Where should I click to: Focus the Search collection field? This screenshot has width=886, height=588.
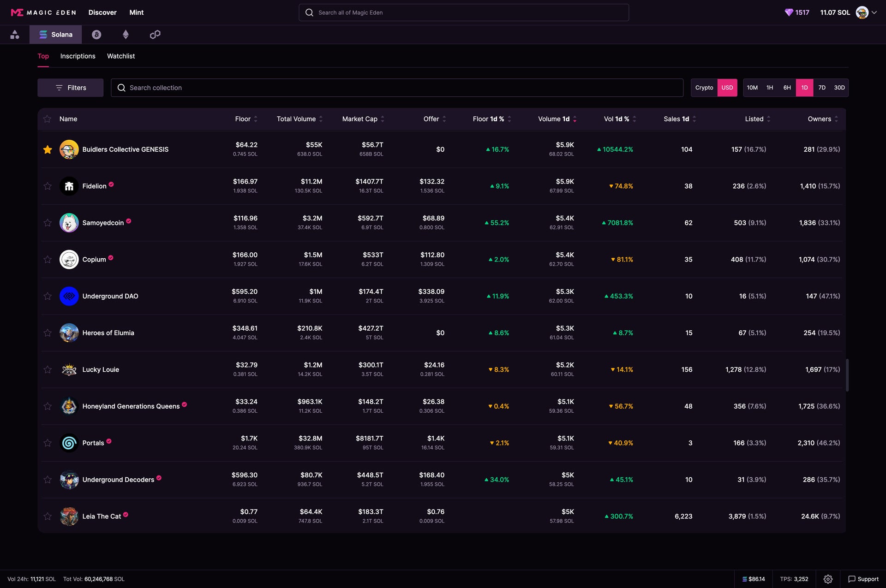(397, 88)
